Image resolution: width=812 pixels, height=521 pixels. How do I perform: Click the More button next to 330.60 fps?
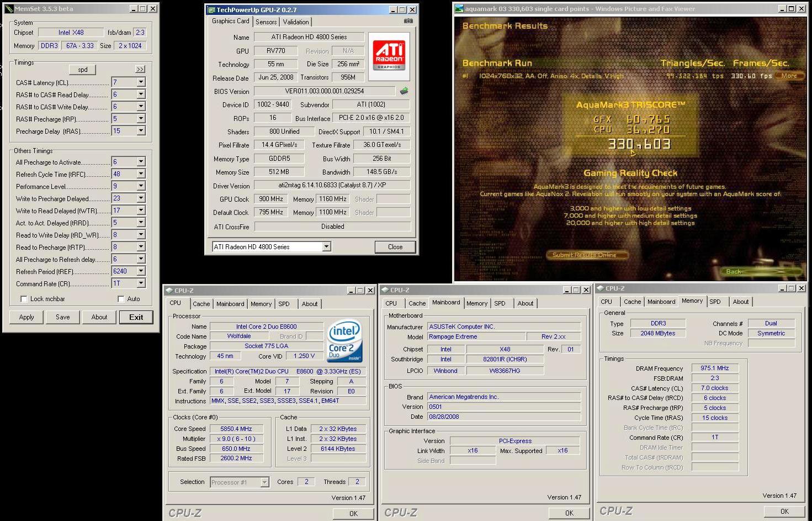pyautogui.click(x=789, y=76)
